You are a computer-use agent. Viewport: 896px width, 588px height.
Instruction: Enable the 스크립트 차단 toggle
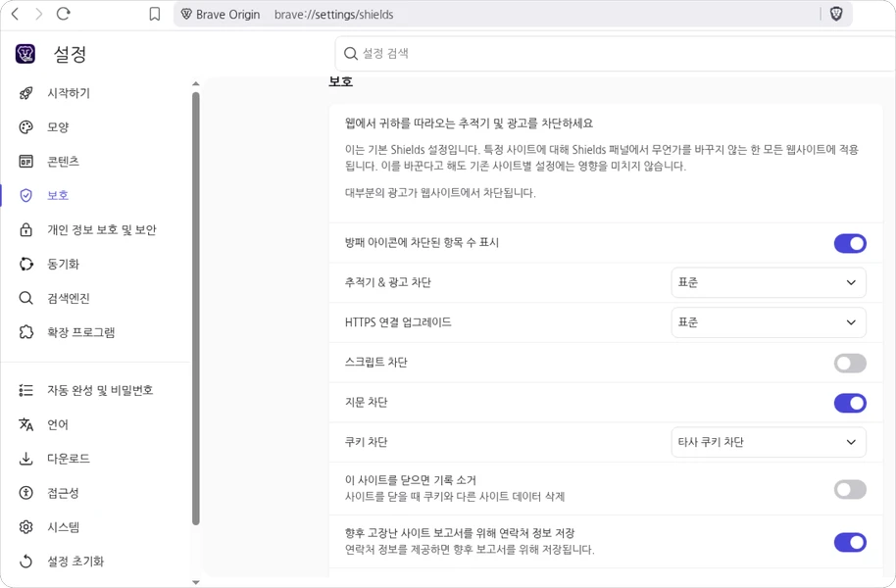[x=849, y=363]
